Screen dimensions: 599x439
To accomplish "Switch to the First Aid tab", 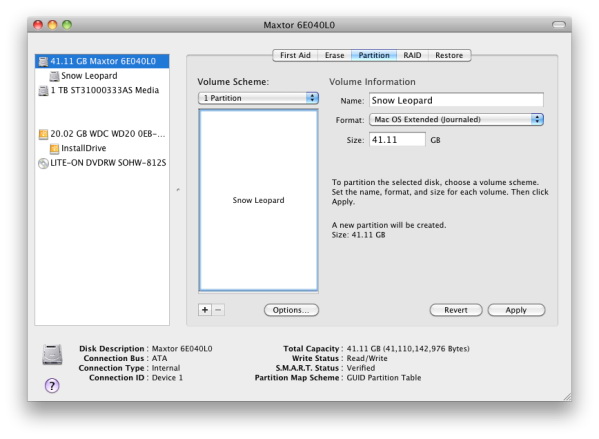I will click(295, 55).
